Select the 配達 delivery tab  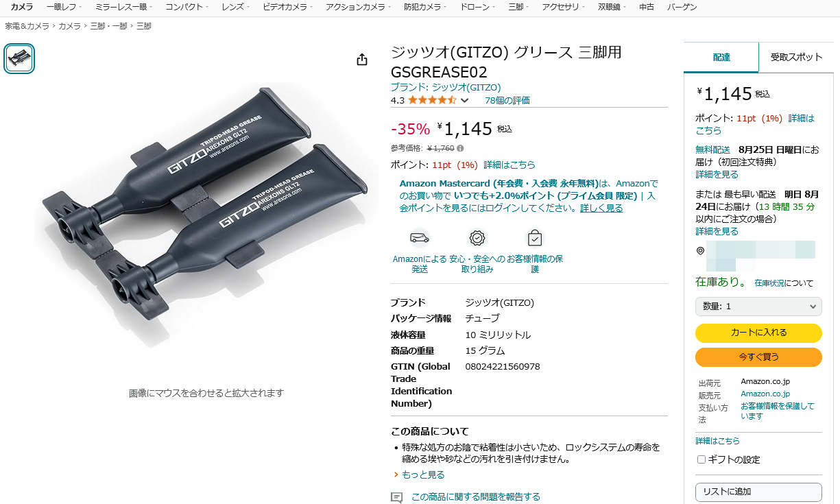721,58
